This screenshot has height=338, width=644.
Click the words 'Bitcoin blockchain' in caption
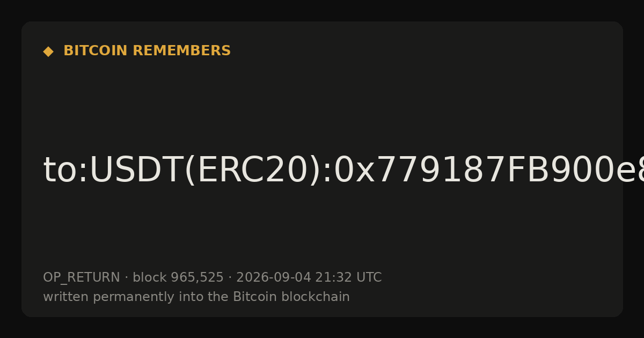291,297
